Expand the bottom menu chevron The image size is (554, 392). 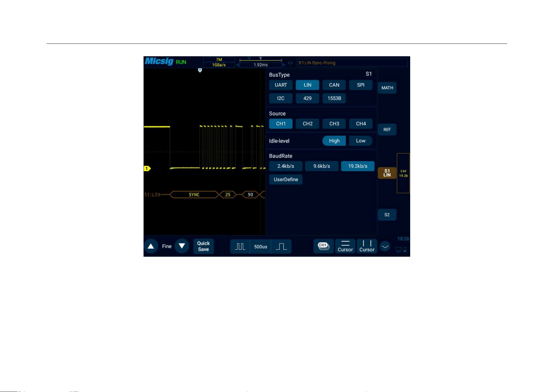(385, 246)
